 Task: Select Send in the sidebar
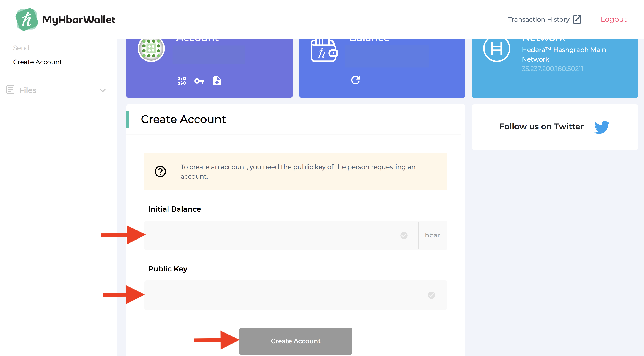tap(21, 48)
